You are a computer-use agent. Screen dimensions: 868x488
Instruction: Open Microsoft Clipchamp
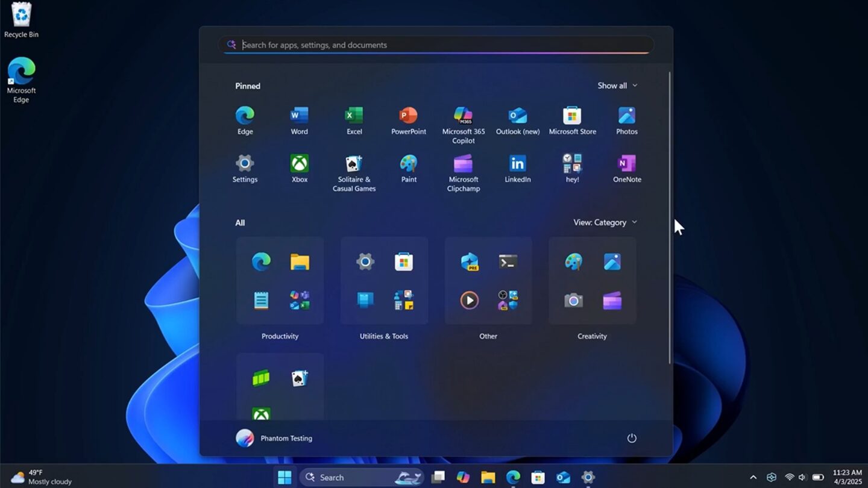463,163
